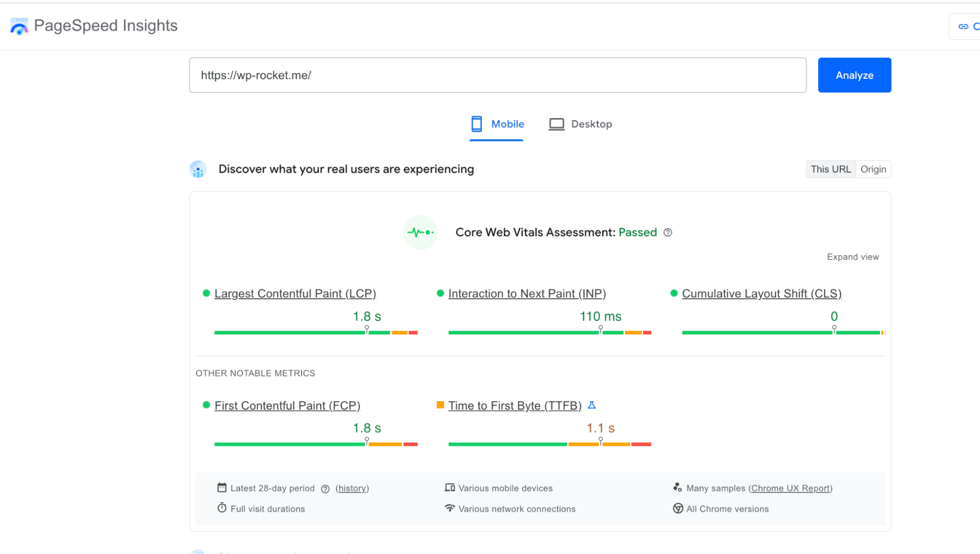Click the 'Various mobile devices' text
The image size is (980, 554).
[505, 488]
